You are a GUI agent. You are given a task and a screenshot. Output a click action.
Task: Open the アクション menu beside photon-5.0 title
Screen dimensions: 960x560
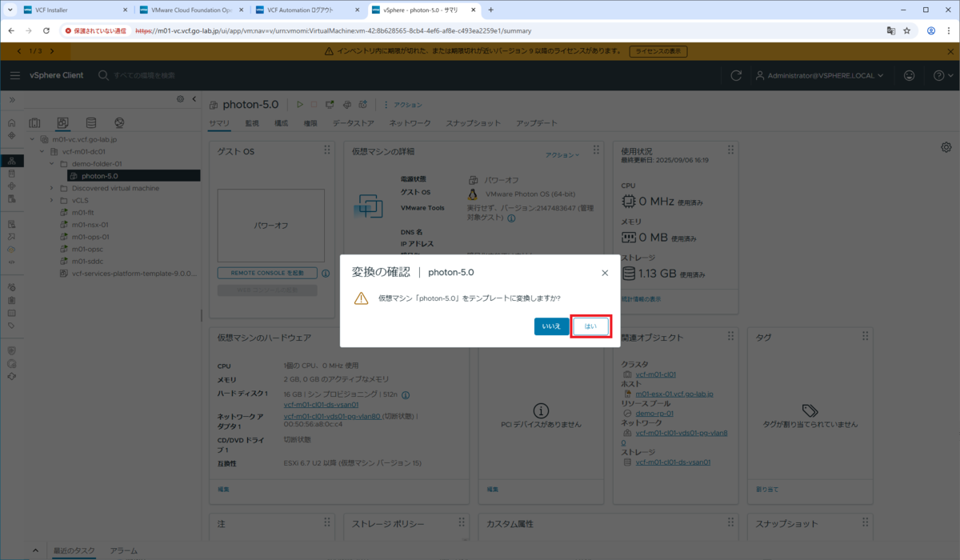[402, 105]
